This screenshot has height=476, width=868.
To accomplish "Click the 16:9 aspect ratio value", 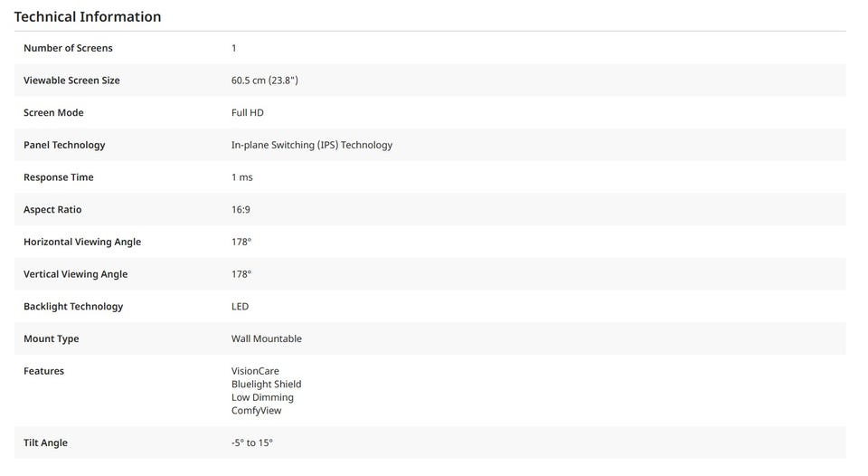I will point(241,210).
